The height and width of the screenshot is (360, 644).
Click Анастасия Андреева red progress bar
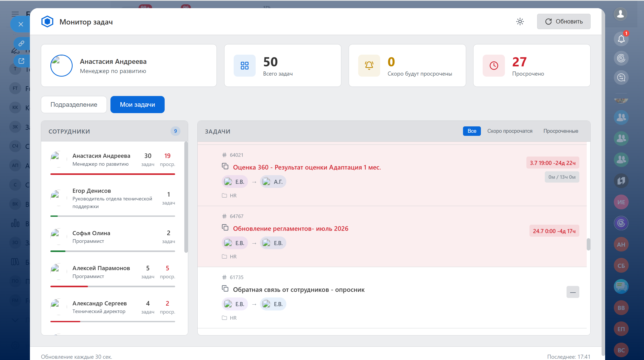(113, 174)
